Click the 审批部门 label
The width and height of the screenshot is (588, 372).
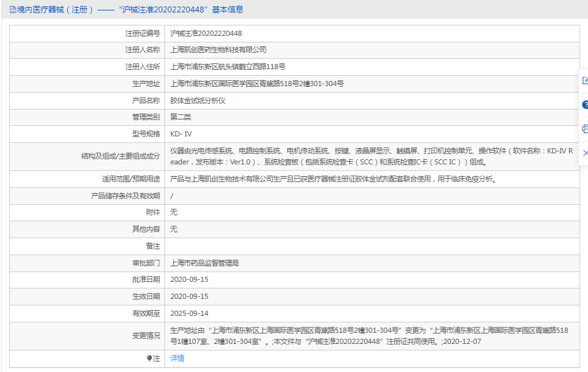(146, 263)
